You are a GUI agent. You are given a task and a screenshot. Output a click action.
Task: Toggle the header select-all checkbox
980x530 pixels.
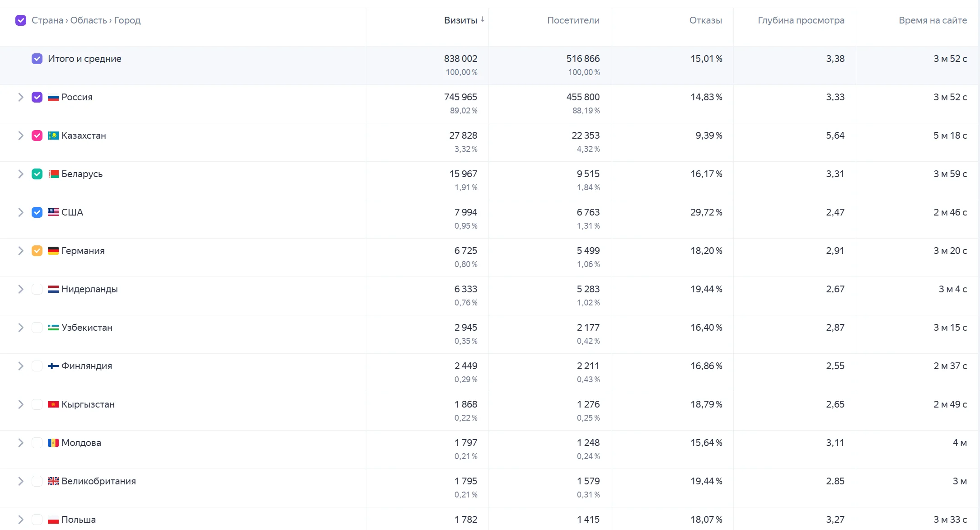(21, 20)
